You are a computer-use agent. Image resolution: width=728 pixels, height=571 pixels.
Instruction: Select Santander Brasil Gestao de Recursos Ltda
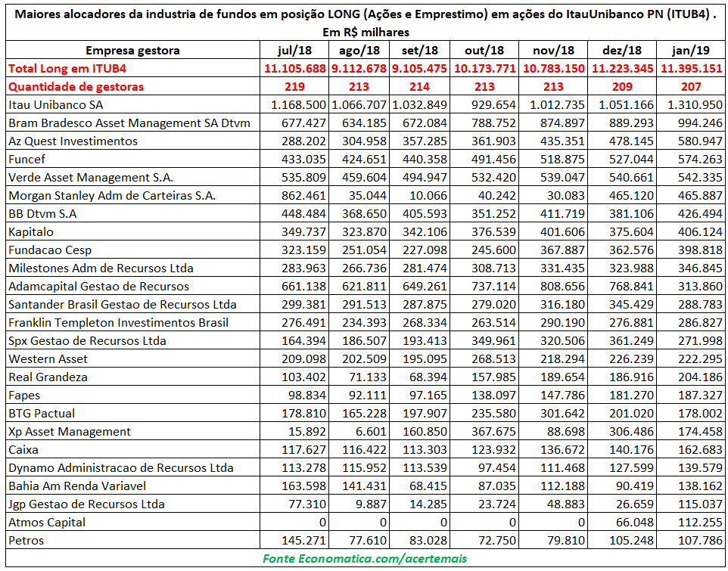(123, 304)
